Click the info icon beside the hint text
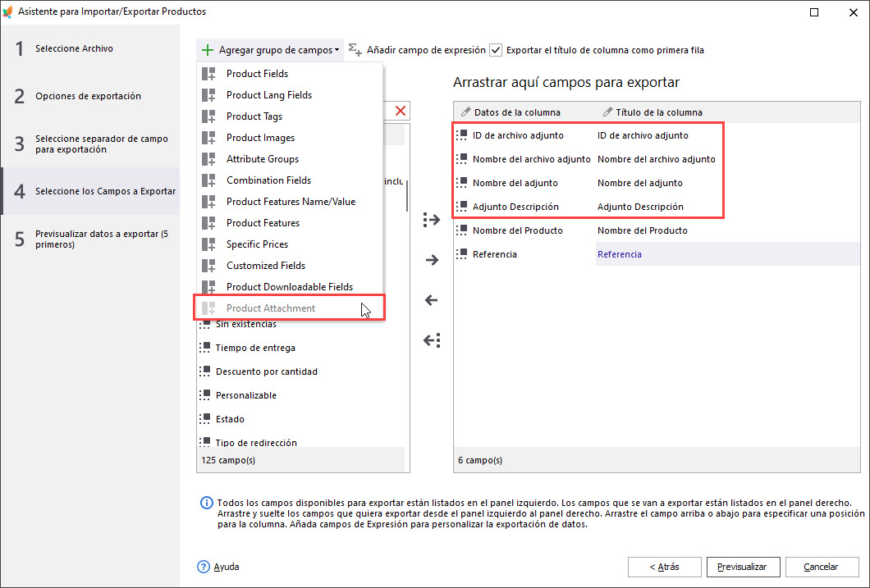This screenshot has width=870, height=588. coord(206,503)
